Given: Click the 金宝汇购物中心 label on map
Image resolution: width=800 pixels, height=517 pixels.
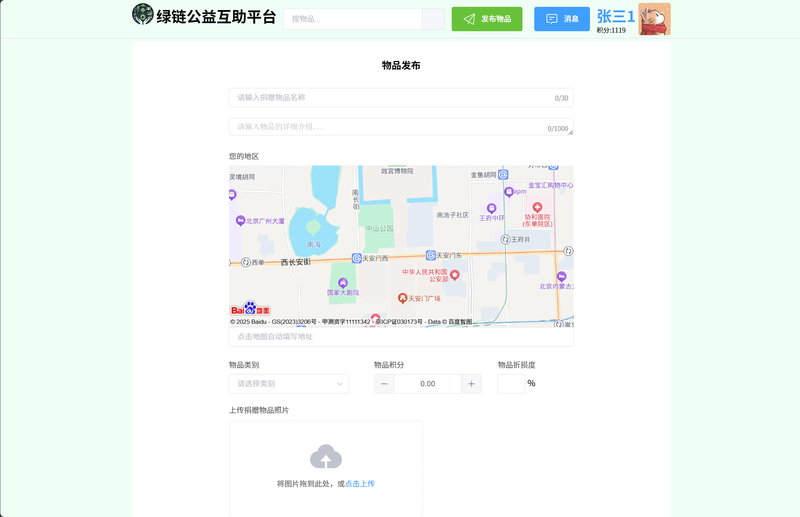Looking at the screenshot, I should pyautogui.click(x=551, y=185).
